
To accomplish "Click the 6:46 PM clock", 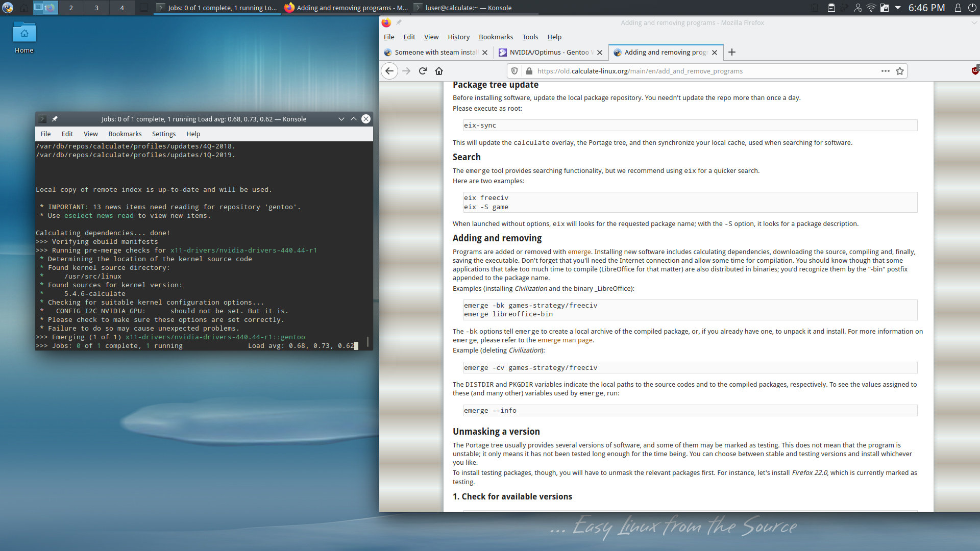I will pos(926,8).
